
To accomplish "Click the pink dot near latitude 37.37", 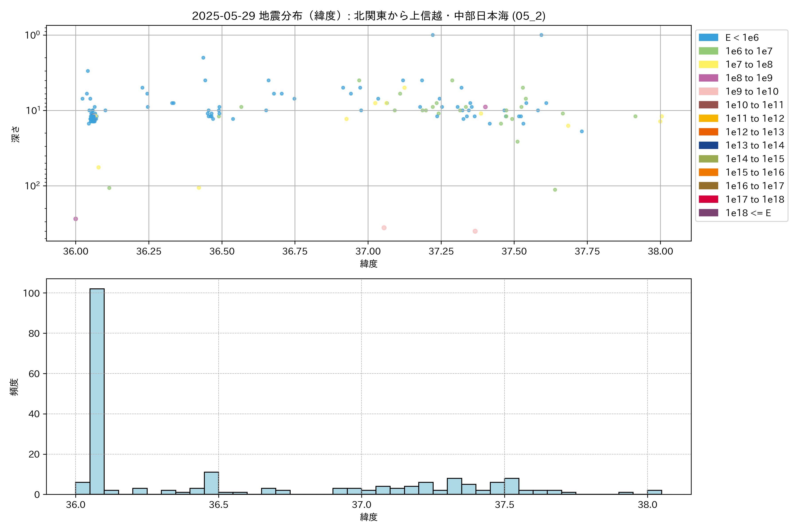I will click(x=475, y=231).
